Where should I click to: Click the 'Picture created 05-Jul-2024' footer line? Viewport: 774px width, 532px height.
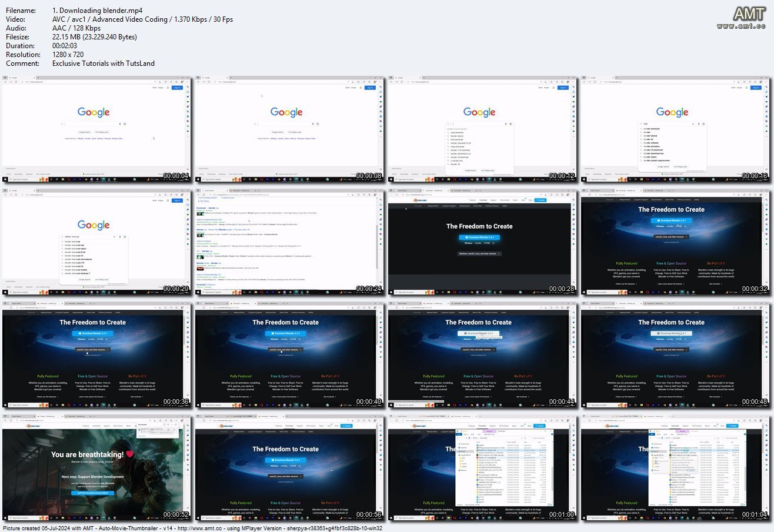(192, 528)
